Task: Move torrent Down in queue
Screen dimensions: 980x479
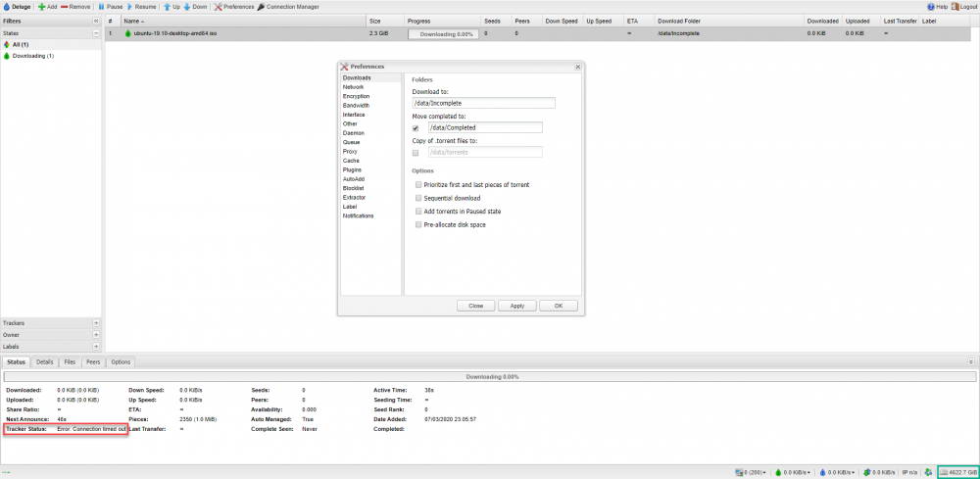Action: 195,6
